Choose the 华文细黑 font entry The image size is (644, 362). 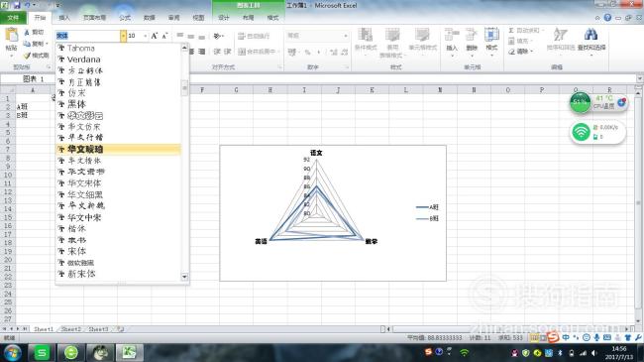click(118, 194)
